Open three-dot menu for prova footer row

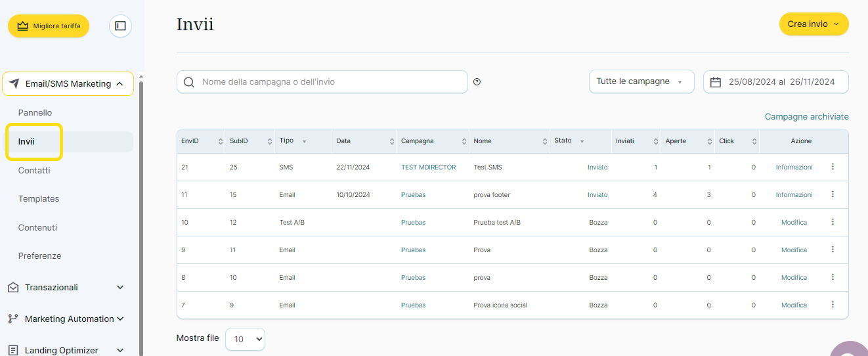[833, 194]
